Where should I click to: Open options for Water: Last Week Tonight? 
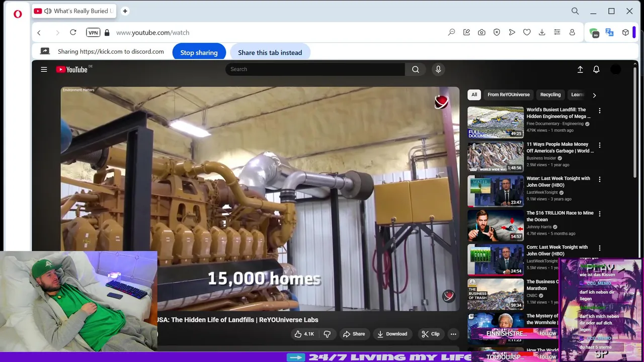(x=599, y=179)
